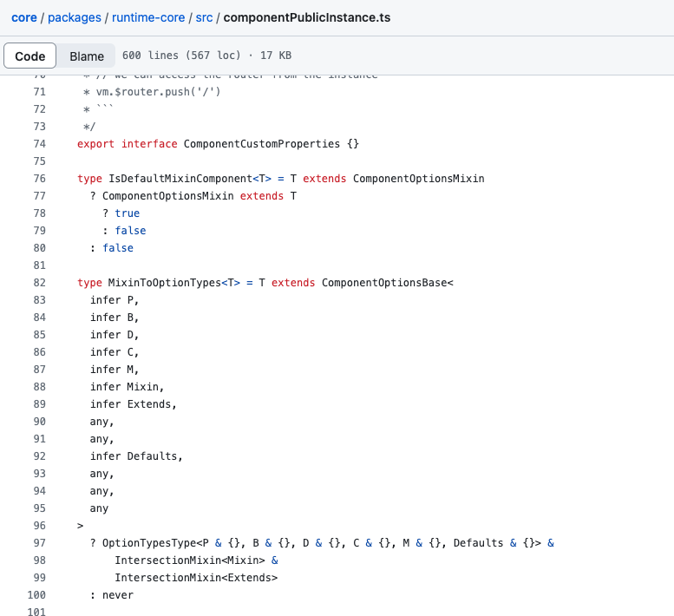Open runtime-core folder breadcrumb link
Viewport: 674px width, 616px height.
[x=148, y=17]
